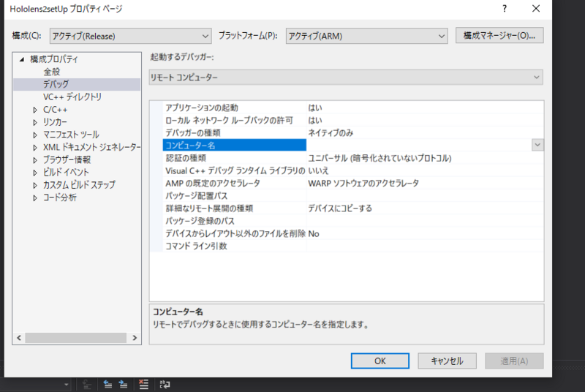Expand the リンカー tree node
This screenshot has width=585, height=392.
[35, 122]
